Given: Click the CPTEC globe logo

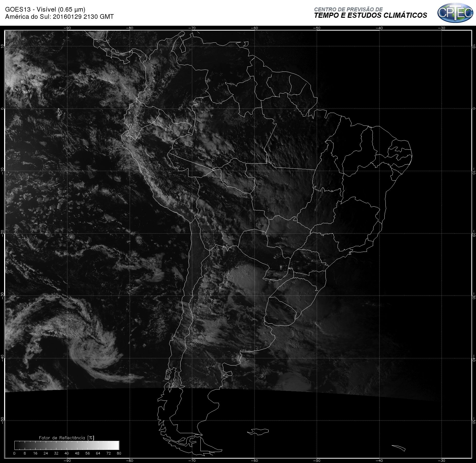Looking at the screenshot, I should (455, 13).
